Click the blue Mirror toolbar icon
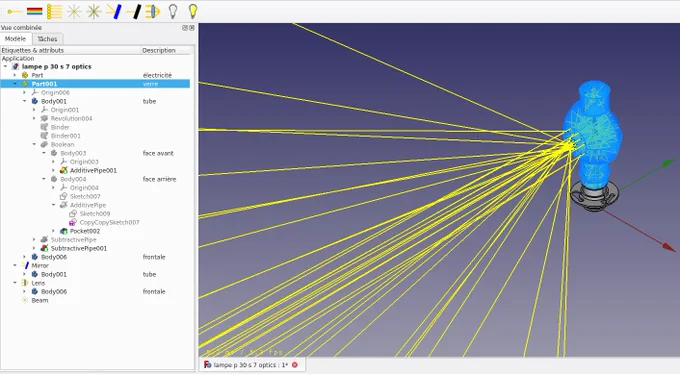 click(114, 11)
